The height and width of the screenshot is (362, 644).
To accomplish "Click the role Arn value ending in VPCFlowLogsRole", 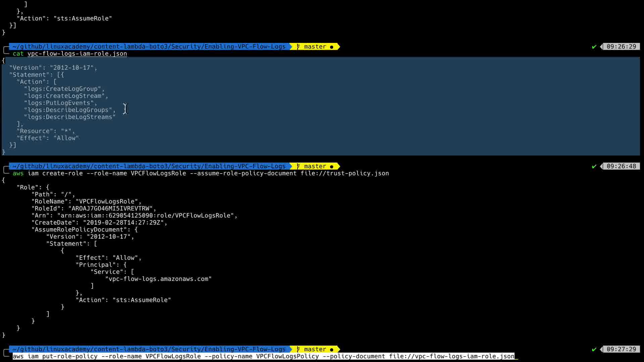I will tap(146, 216).
